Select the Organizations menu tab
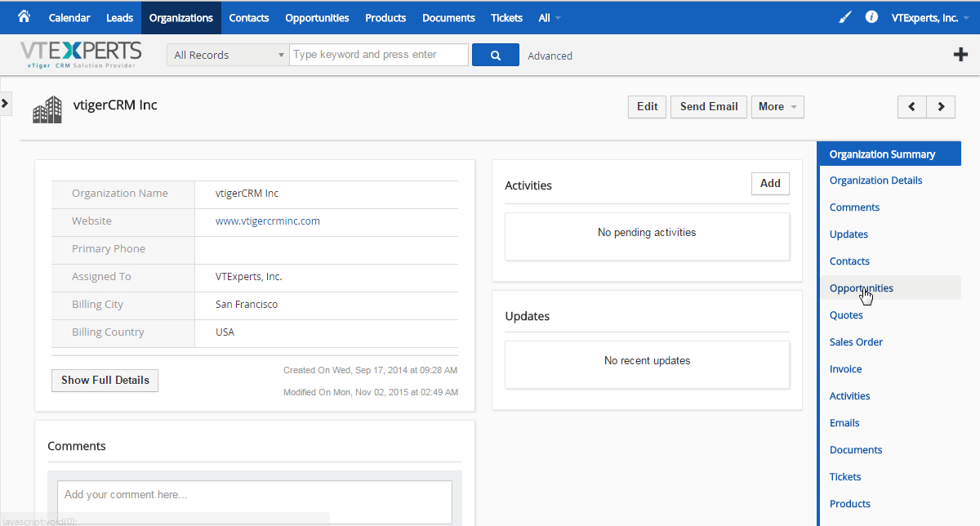 pos(181,17)
